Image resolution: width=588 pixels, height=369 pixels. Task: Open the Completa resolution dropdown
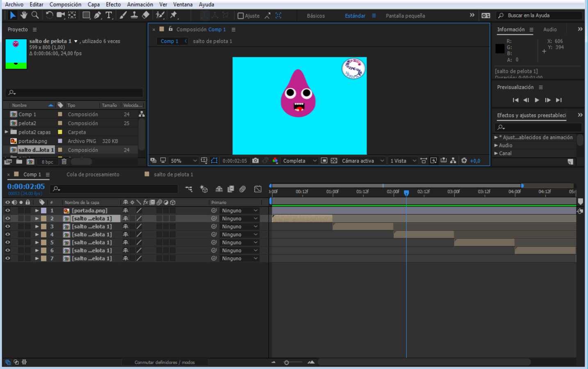(x=300, y=161)
